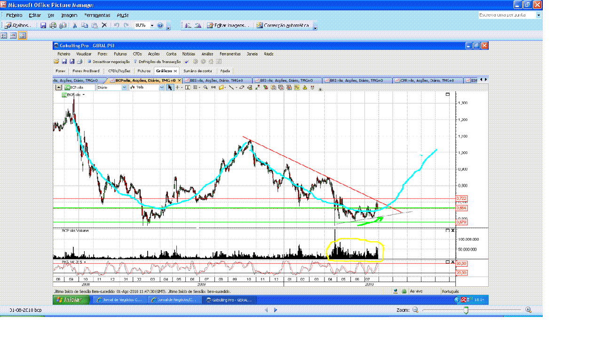Click the Cut scissors icon in Picture Manager

[x=74, y=25]
